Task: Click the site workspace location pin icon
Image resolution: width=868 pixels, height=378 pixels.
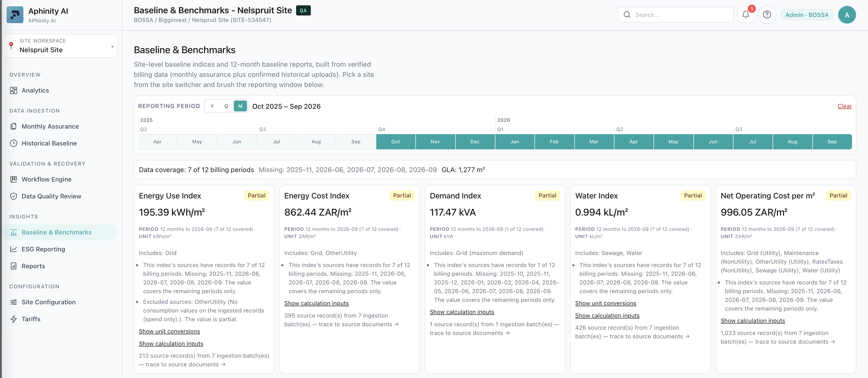Action: pyautogui.click(x=11, y=45)
